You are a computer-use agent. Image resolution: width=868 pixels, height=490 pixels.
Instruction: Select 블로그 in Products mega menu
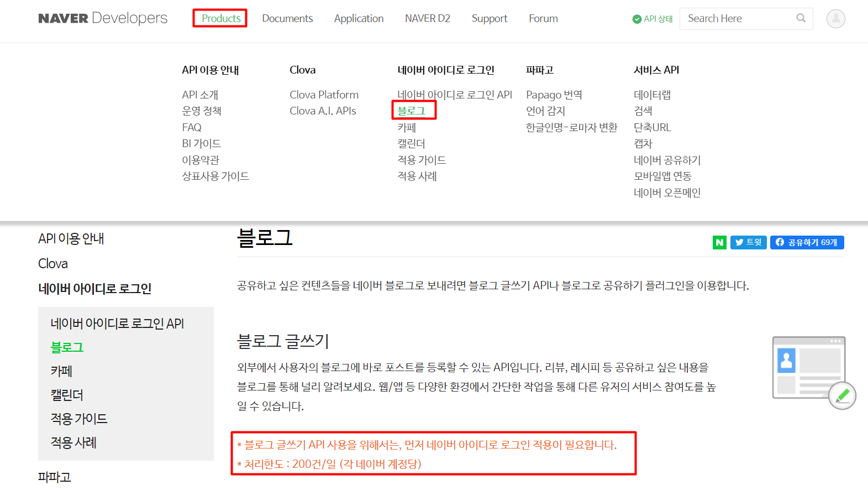412,111
